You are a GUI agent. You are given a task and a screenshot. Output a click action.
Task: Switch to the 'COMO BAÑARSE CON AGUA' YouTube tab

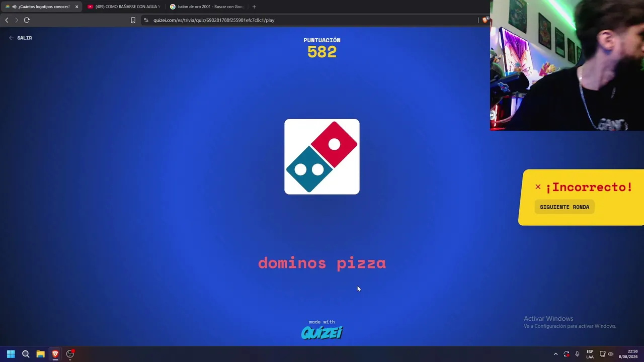pos(124,7)
